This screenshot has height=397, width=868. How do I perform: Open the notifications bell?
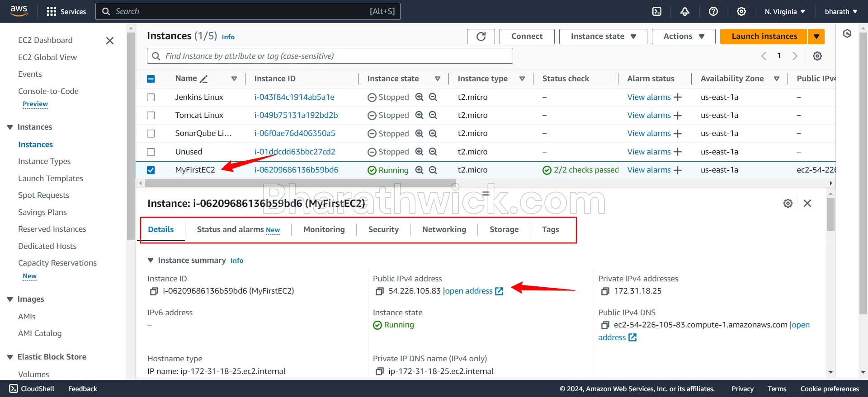point(685,11)
